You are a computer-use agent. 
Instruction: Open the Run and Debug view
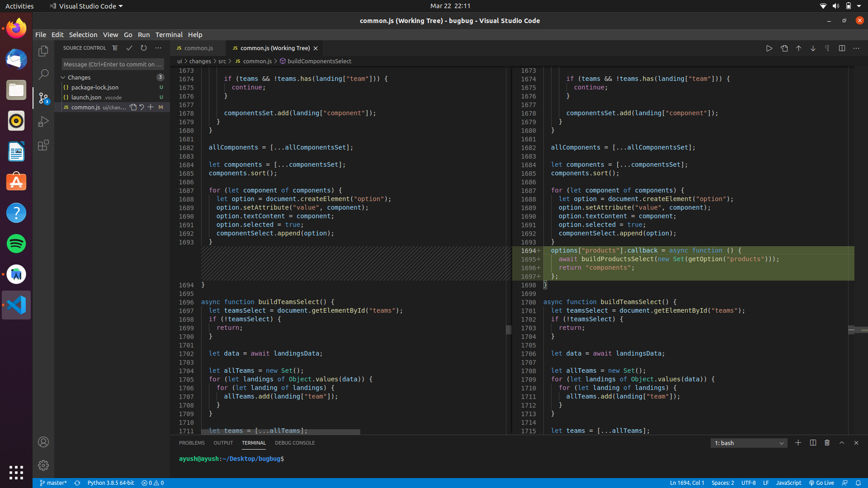(x=43, y=122)
